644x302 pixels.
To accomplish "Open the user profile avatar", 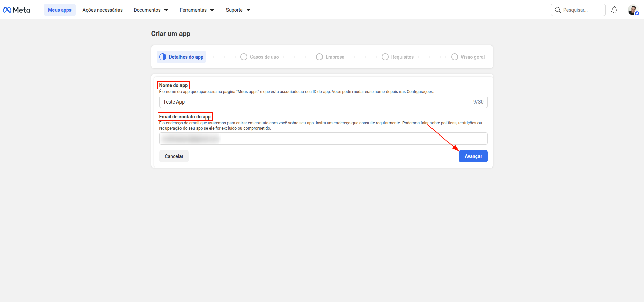I will pos(633,10).
